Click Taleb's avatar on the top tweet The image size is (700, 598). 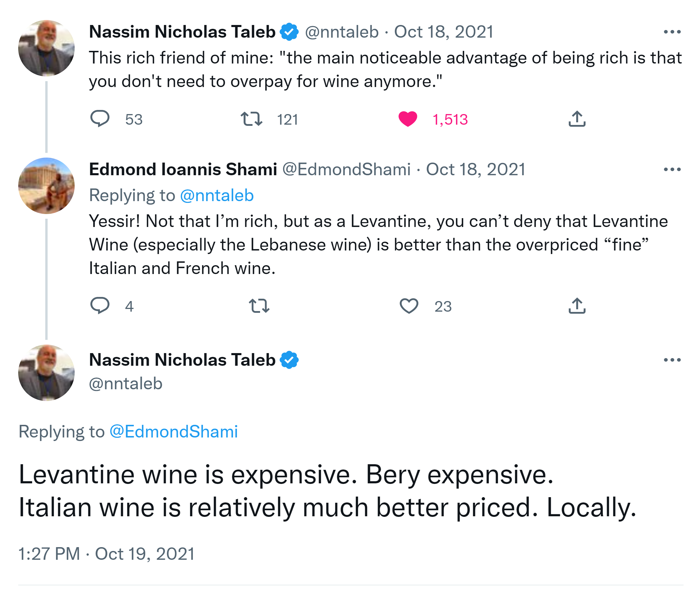(x=46, y=48)
